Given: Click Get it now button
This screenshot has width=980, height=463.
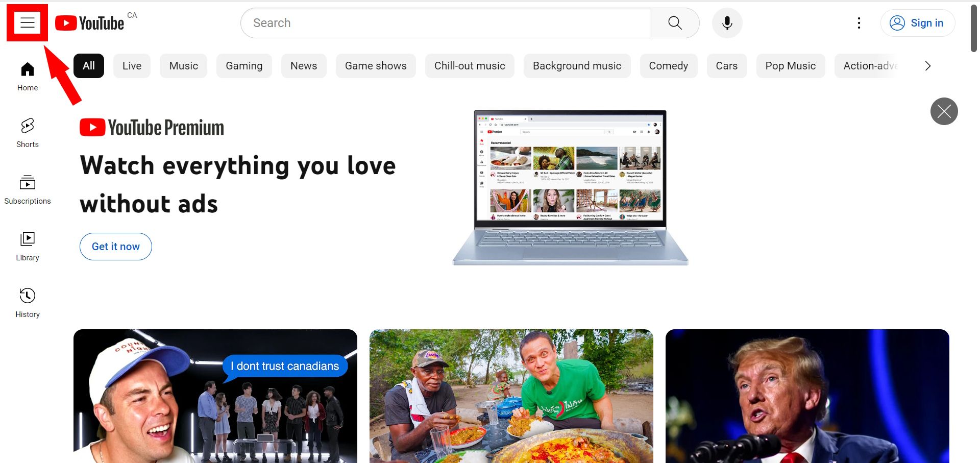Looking at the screenshot, I should (x=116, y=247).
